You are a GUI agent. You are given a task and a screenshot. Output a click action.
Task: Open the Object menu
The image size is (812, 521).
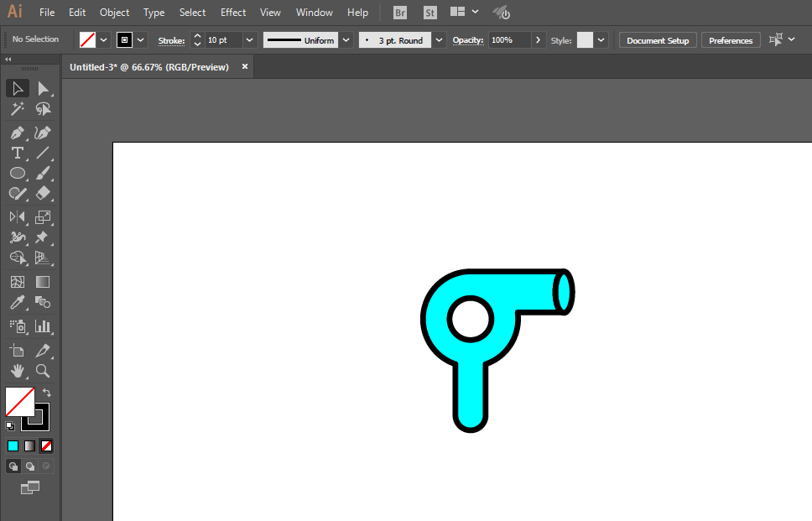pyautogui.click(x=114, y=13)
